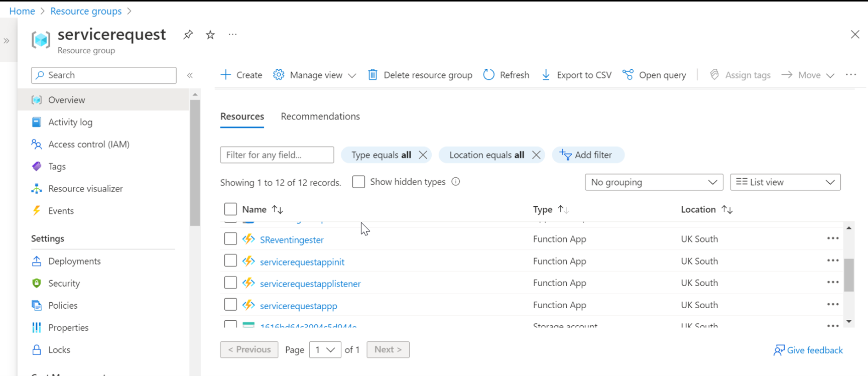Enable Show hidden types checkbox
868x376 pixels.
(x=358, y=182)
